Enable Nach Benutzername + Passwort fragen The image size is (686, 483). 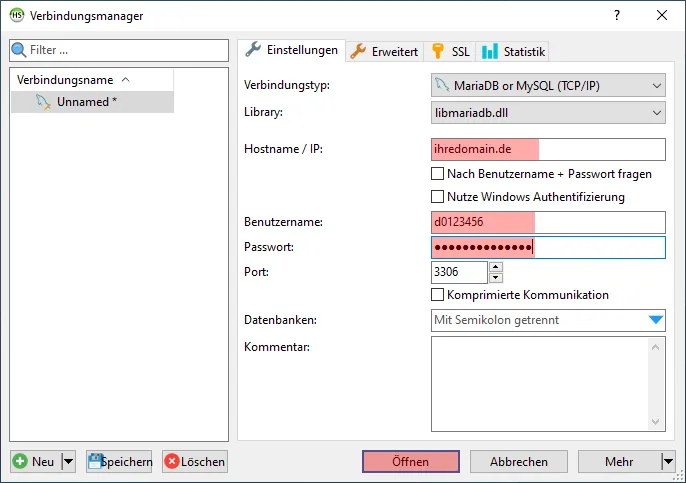(438, 174)
